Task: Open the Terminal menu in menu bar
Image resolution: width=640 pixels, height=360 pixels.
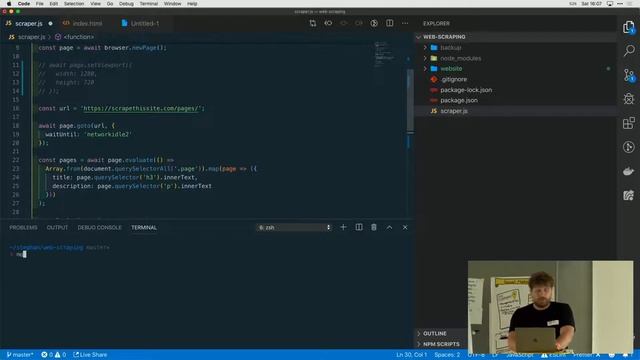Action: point(149,4)
